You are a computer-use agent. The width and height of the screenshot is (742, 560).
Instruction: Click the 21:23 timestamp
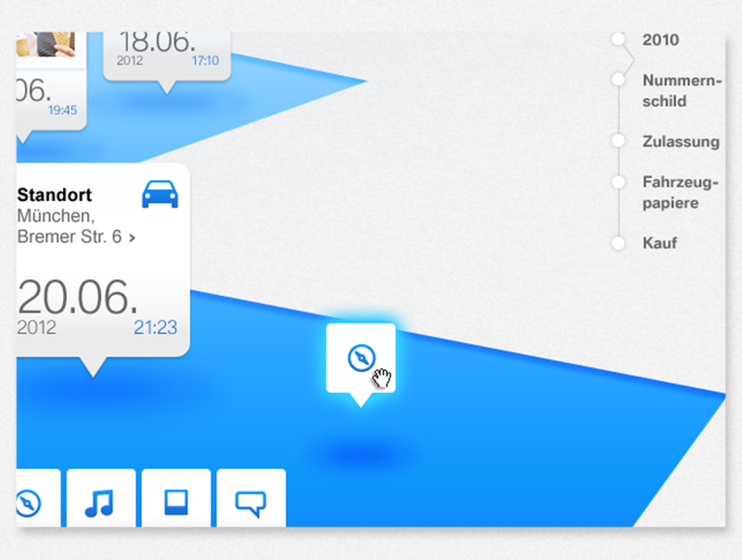(x=155, y=327)
